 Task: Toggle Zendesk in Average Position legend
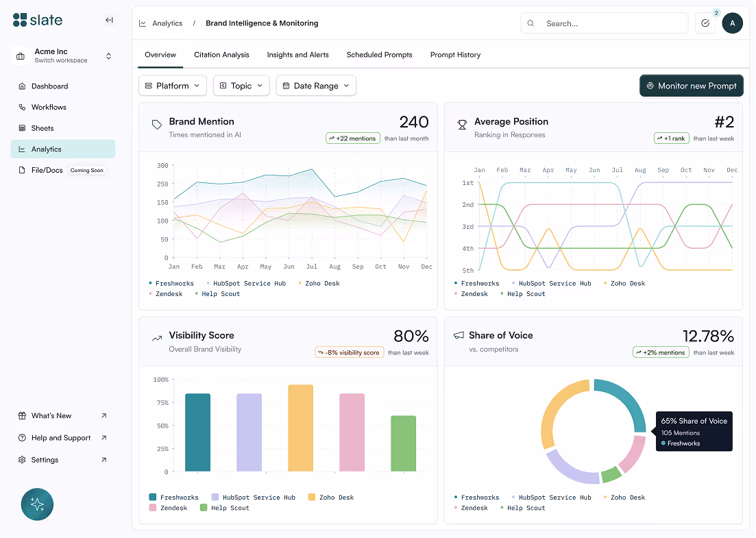471,294
